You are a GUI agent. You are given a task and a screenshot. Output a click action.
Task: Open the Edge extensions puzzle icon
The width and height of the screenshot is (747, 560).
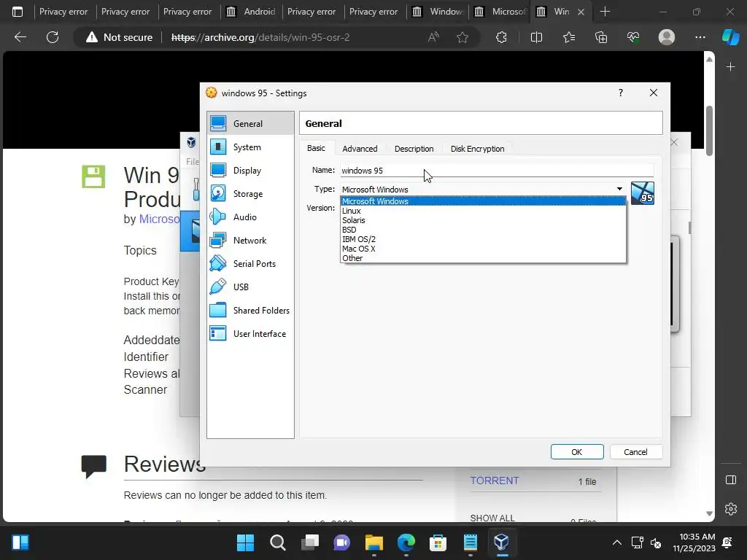501,37
